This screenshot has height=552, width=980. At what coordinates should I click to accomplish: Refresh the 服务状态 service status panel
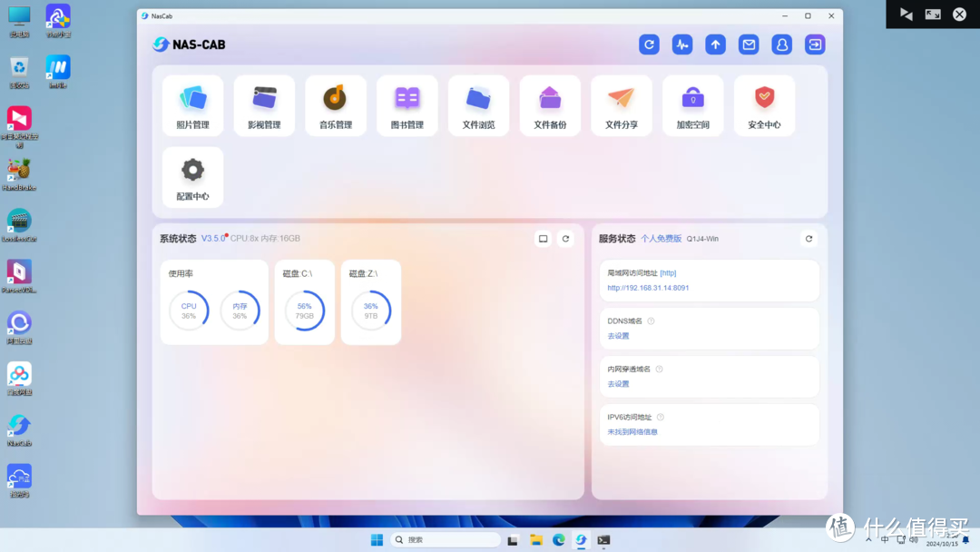coord(808,239)
